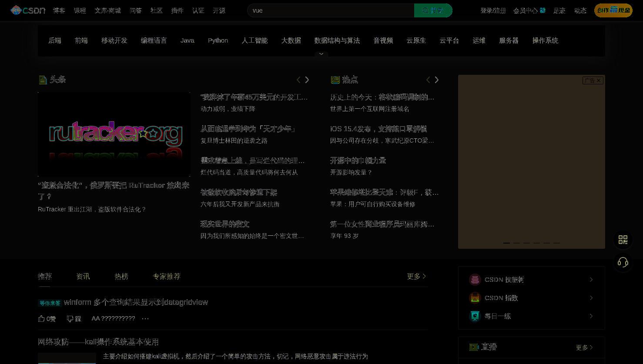Select the 大数据 category
This screenshot has height=364, width=643.
[x=291, y=40]
